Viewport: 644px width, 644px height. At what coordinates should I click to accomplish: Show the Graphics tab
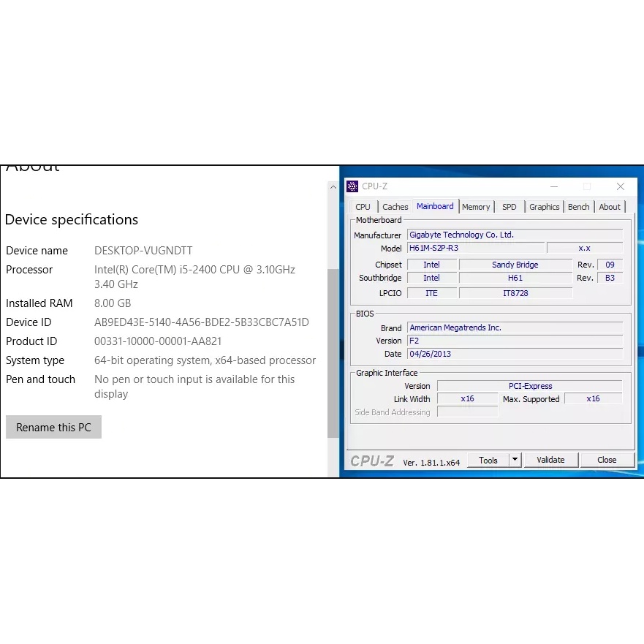click(x=544, y=207)
